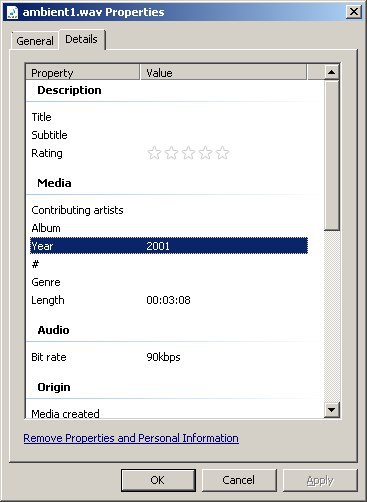Screen dimensions: 367x502
Task: Click the Cancel button
Action: [239, 480]
